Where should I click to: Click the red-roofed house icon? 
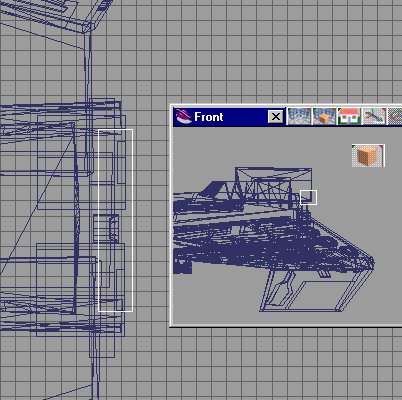click(x=349, y=116)
